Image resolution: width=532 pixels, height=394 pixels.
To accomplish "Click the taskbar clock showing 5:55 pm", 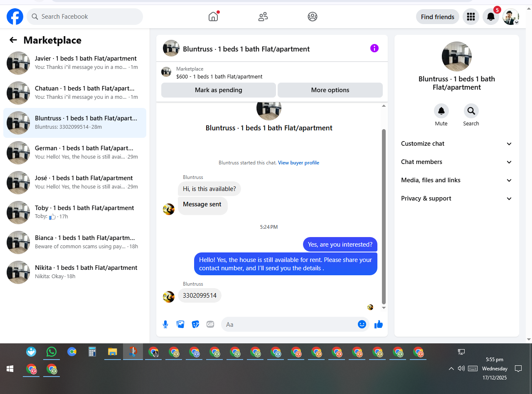I will tap(495, 368).
